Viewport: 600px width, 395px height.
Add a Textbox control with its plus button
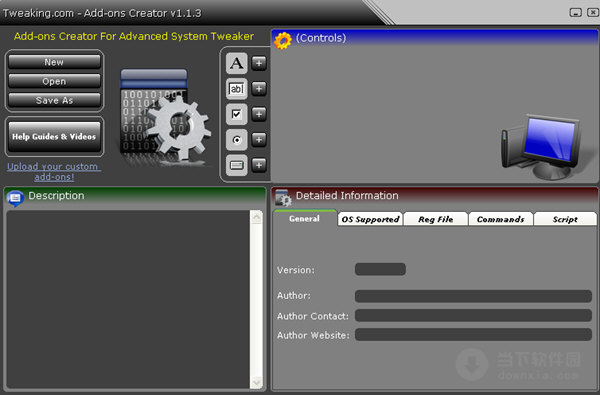[x=259, y=89]
